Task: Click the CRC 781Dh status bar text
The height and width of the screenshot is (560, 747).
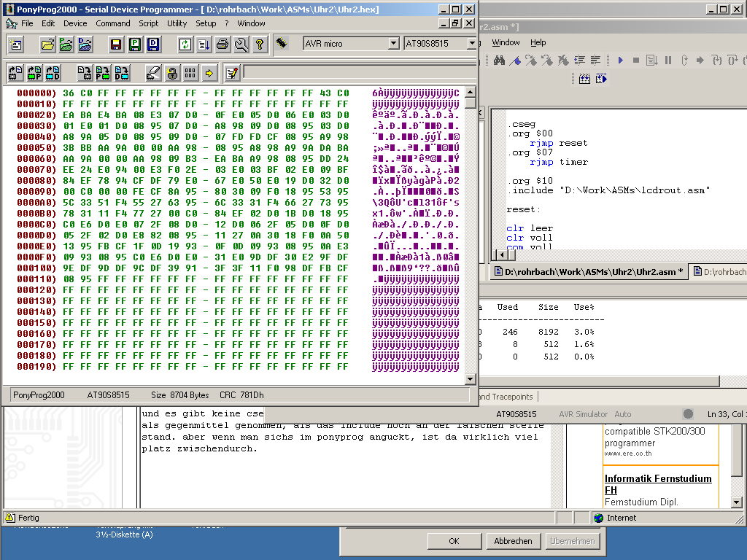Action: click(x=241, y=395)
